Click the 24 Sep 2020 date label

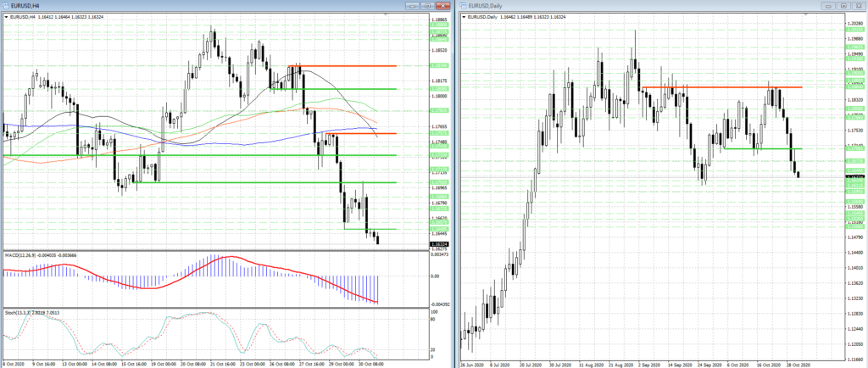coord(711,364)
